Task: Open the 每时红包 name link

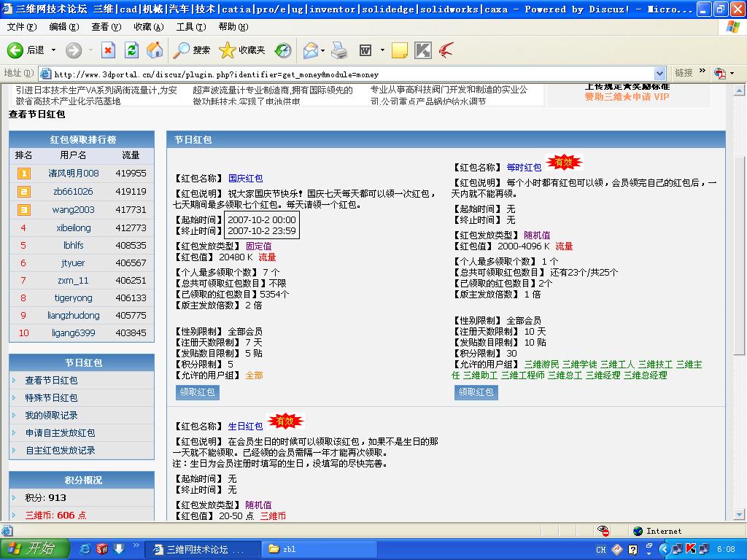Action: coord(524,168)
